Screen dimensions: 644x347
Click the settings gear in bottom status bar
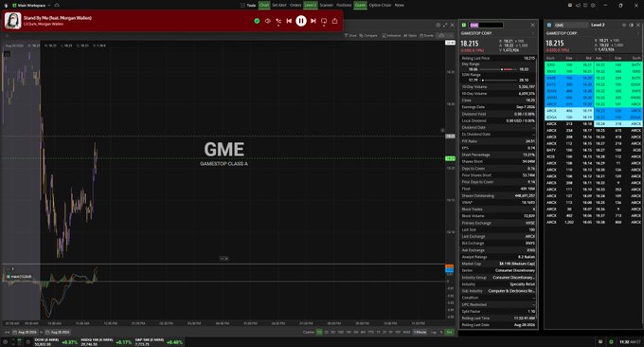click(5, 342)
